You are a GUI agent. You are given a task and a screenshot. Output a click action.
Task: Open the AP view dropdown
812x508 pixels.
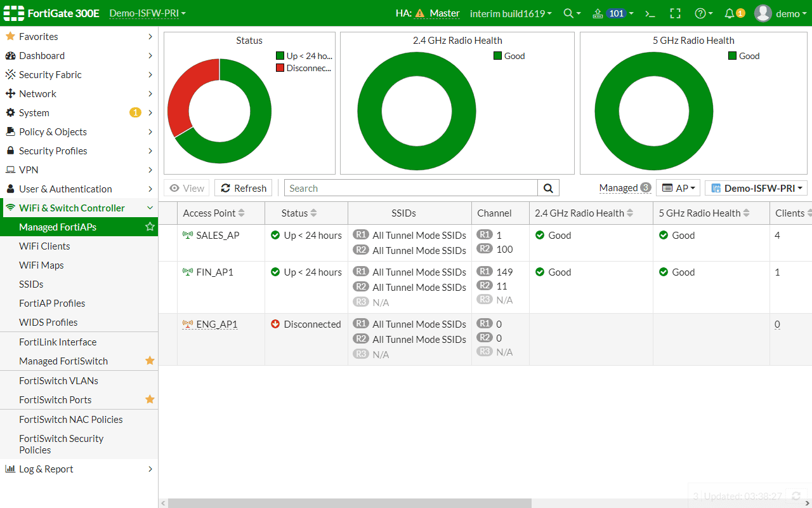[x=678, y=188]
